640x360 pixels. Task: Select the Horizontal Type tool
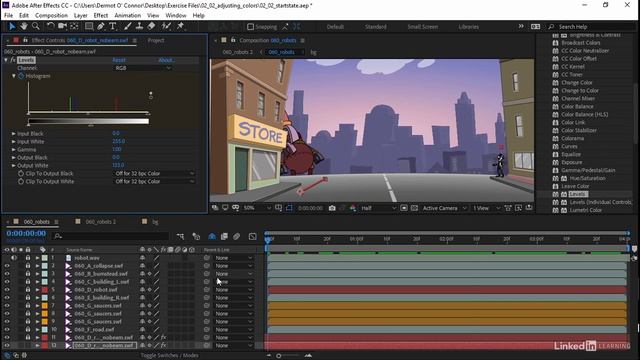click(x=113, y=26)
